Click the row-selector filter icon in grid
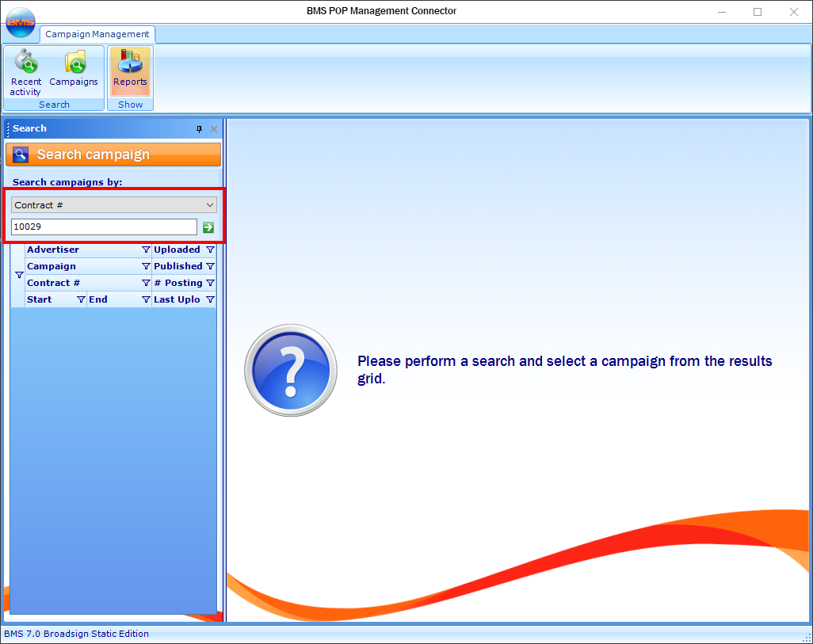This screenshot has height=644, width=813. pos(19,275)
